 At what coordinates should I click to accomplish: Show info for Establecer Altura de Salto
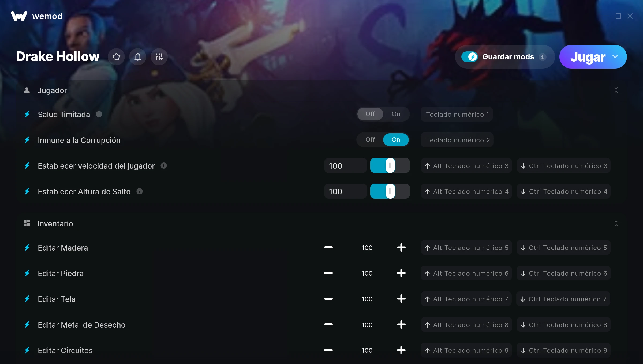tap(140, 191)
